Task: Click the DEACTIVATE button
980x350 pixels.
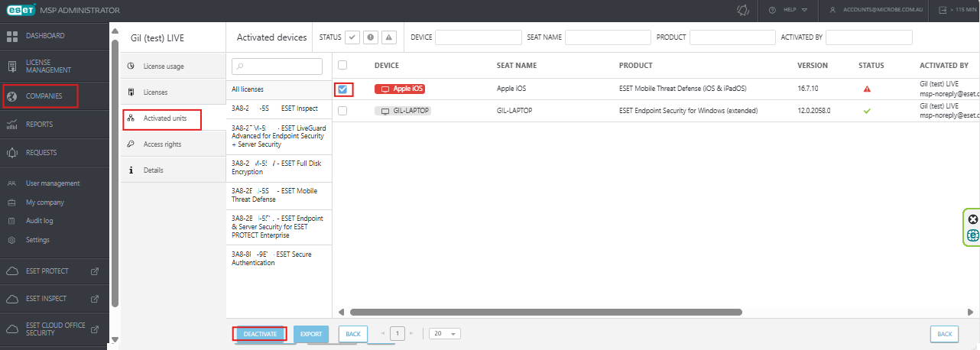Action: [260, 334]
